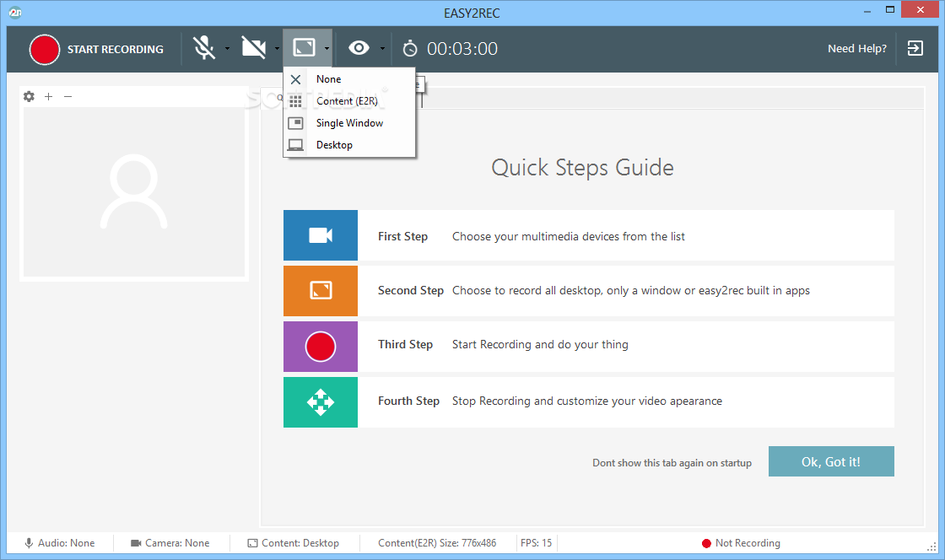Click the minus icon above camera preview

click(x=68, y=96)
